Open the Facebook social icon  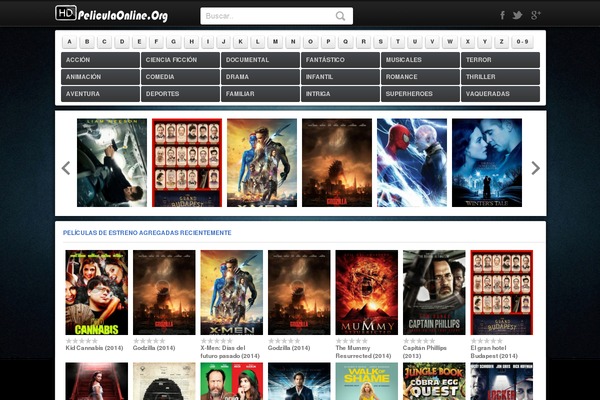pos(502,15)
